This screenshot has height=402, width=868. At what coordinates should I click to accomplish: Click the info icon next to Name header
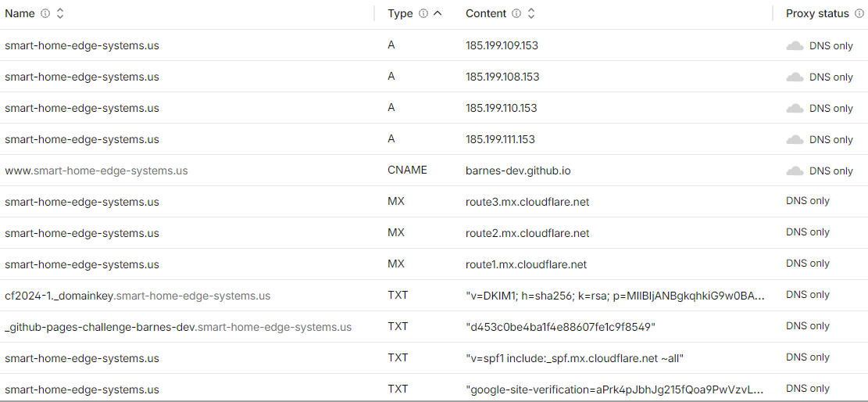(45, 14)
